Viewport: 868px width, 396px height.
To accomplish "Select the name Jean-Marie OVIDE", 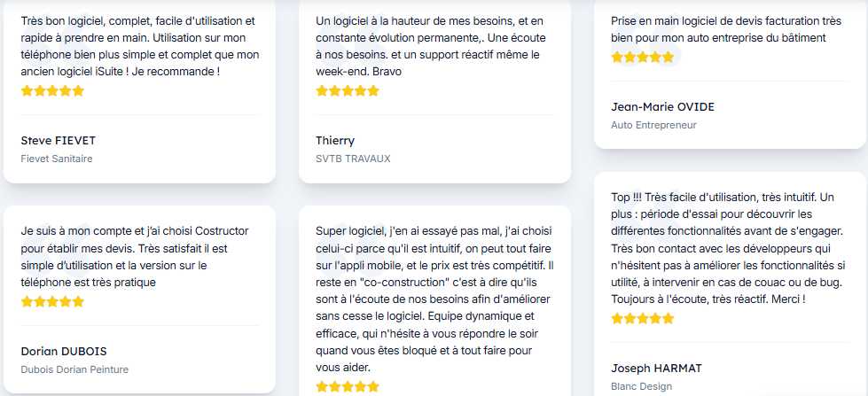I will pos(662,107).
